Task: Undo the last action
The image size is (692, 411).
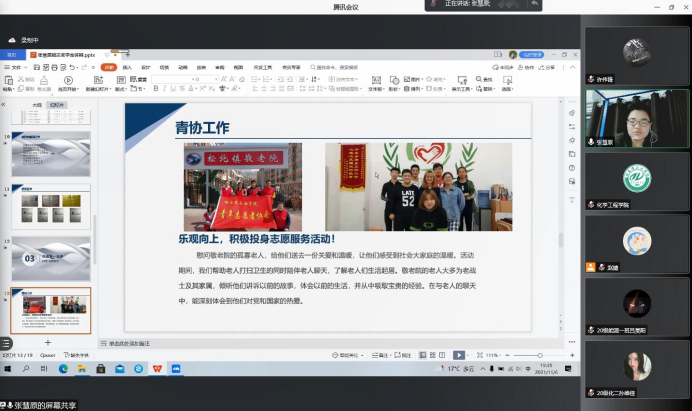Action: 72,68
